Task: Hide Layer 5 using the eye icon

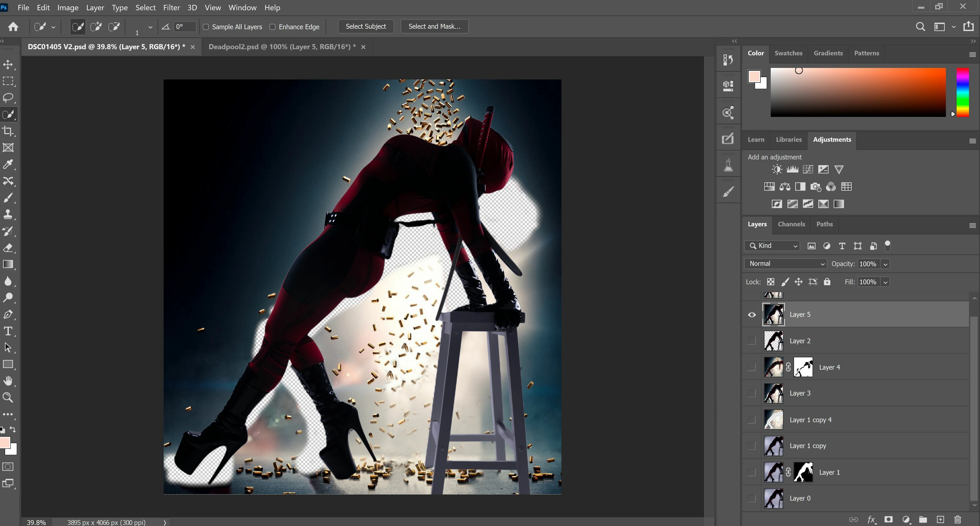Action: (752, 315)
